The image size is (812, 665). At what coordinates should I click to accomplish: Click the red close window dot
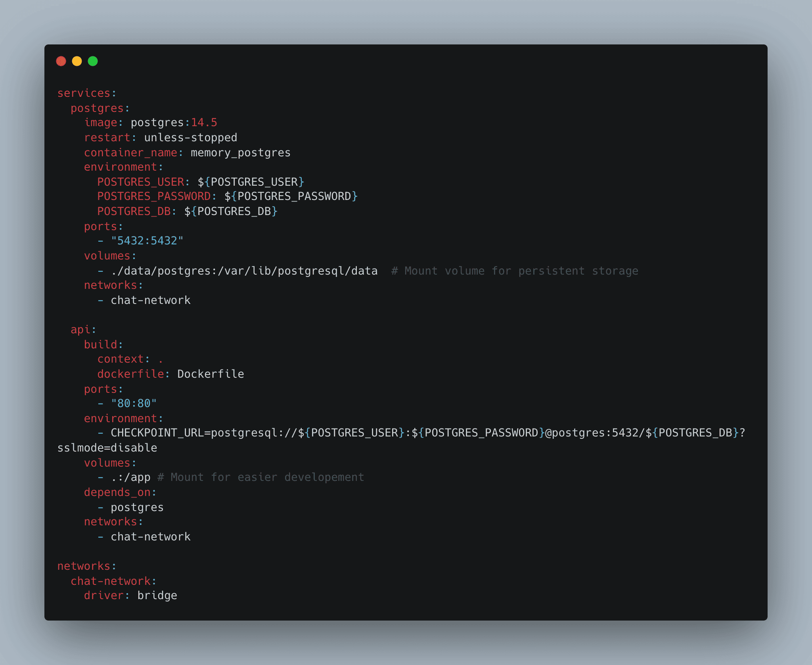tap(61, 61)
